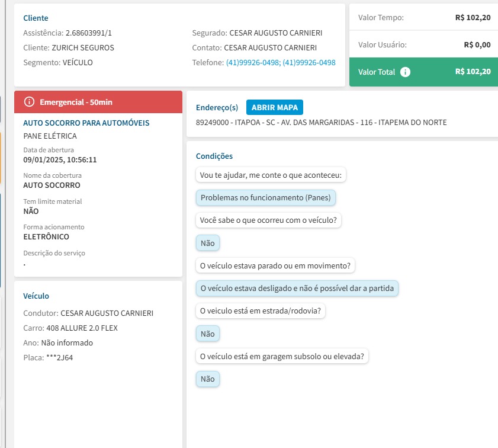498x448 pixels.
Task: Select the 'AUTO SOCORRO PARA AUTOMÓVEIS' heading
Action: pos(86,123)
